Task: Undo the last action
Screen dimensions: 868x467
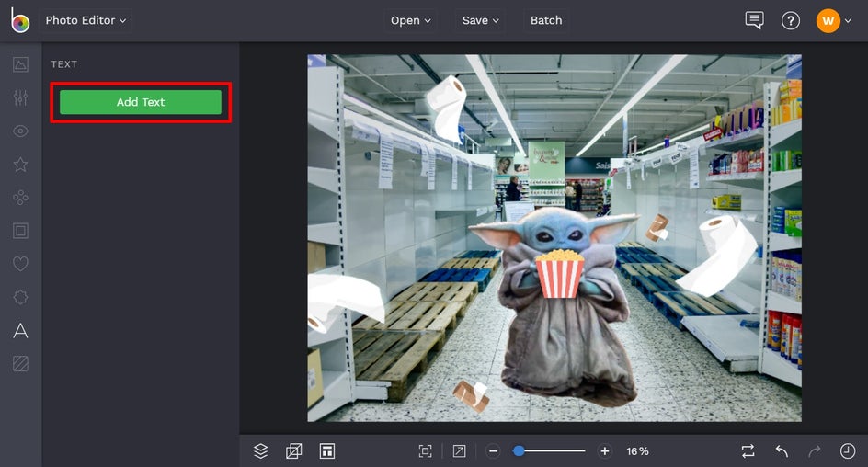Action: click(x=782, y=451)
